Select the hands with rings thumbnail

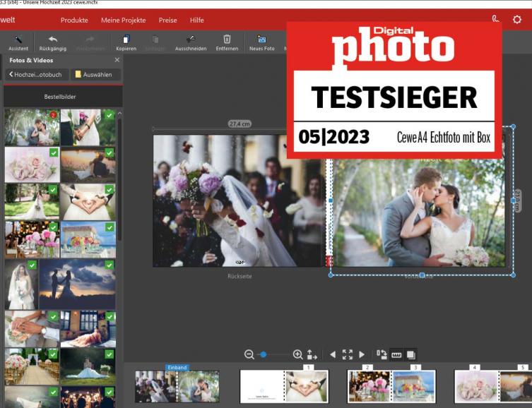click(32, 329)
